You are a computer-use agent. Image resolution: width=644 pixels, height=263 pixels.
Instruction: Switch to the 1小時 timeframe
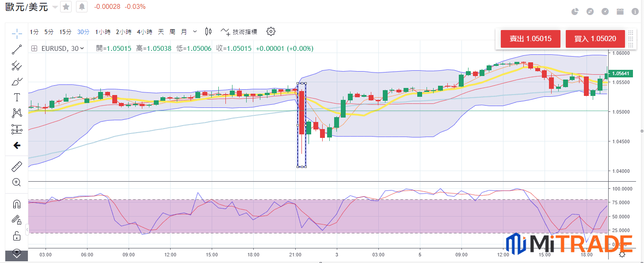(103, 32)
